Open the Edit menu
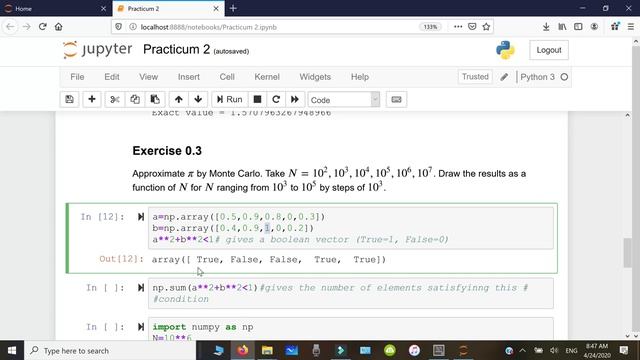640x360 pixels. point(111,77)
